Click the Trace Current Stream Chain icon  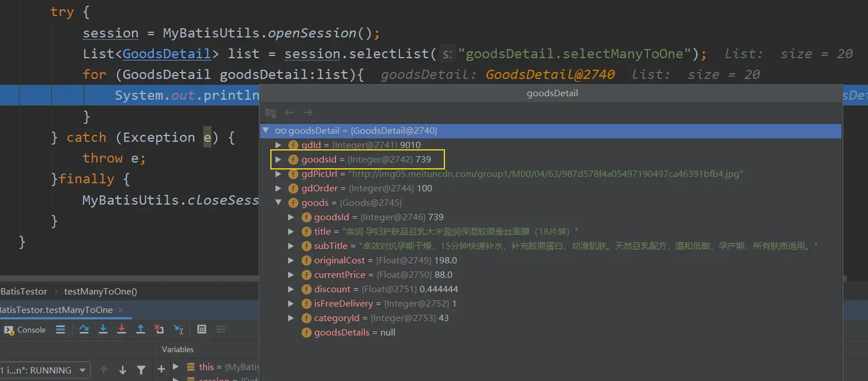point(221,329)
